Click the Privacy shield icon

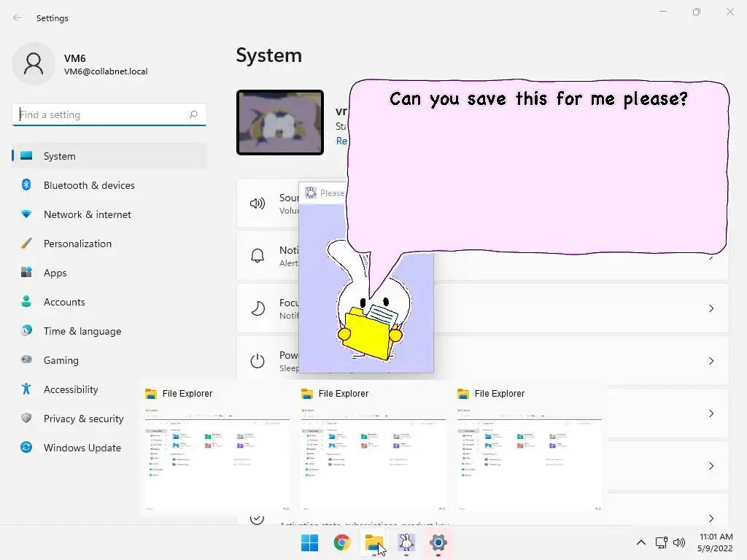26,418
